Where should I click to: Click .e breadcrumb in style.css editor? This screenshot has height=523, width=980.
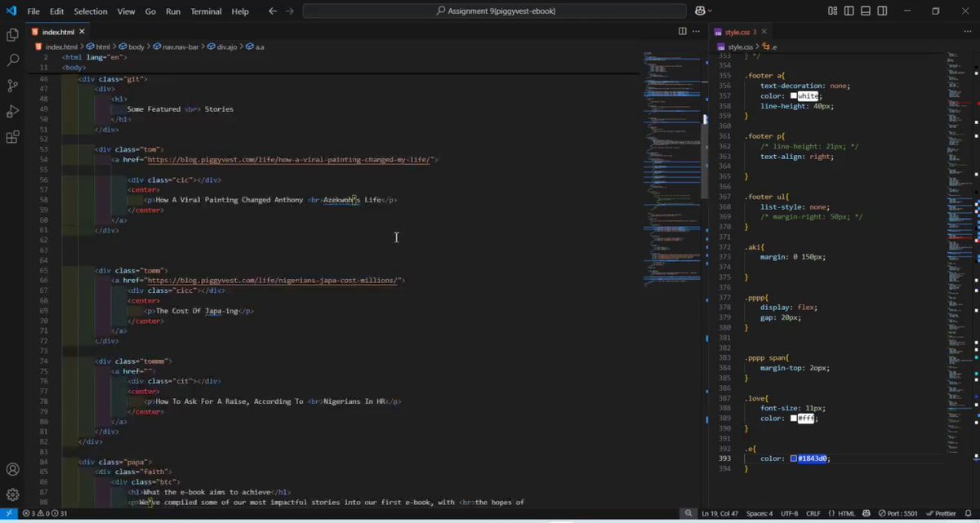(x=769, y=47)
